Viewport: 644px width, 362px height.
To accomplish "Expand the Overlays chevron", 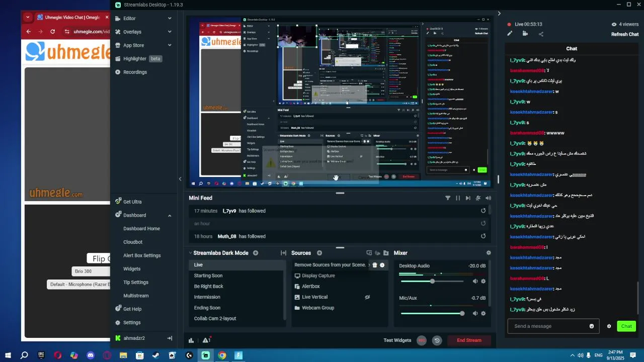I will click(170, 32).
